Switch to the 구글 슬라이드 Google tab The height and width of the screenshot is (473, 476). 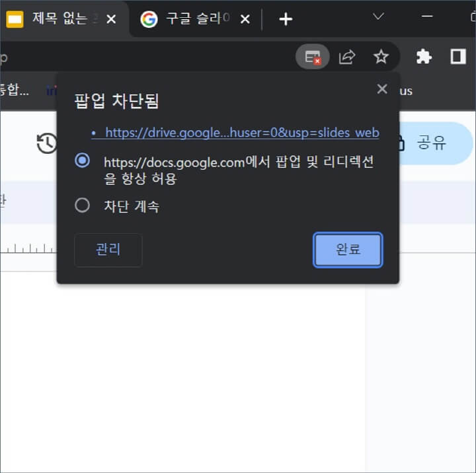tap(194, 19)
